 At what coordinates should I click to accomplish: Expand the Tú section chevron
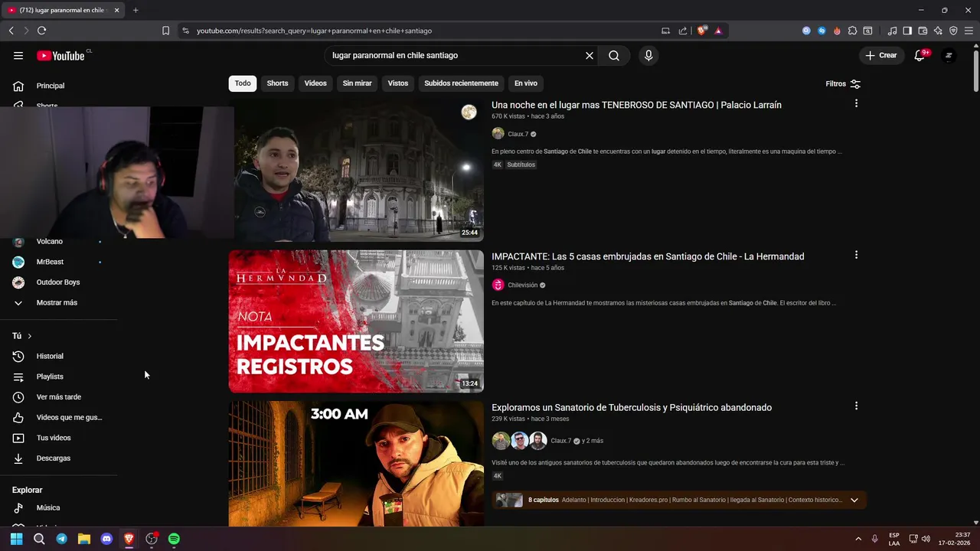(30, 336)
